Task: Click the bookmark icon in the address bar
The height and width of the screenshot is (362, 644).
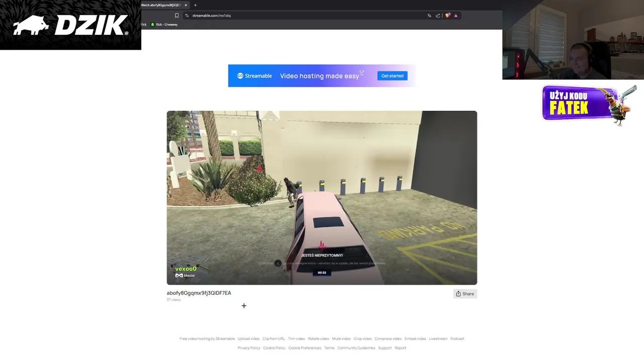Action: pyautogui.click(x=177, y=16)
